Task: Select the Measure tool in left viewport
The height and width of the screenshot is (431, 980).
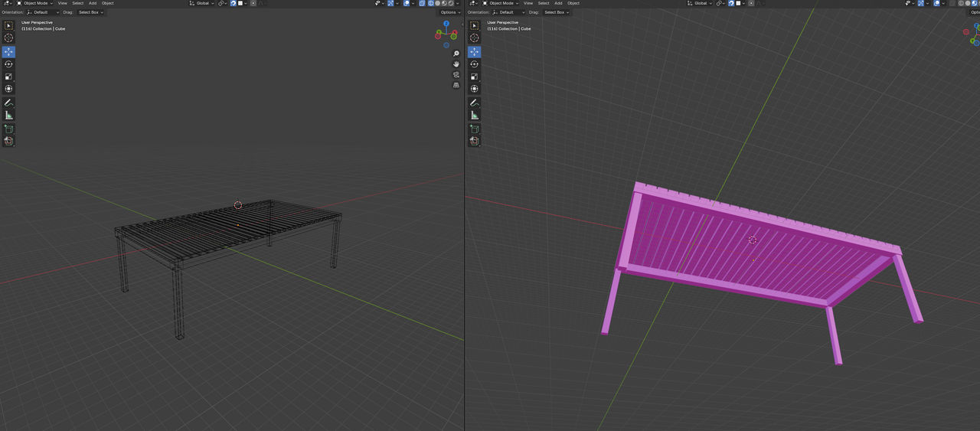Action: 8,115
